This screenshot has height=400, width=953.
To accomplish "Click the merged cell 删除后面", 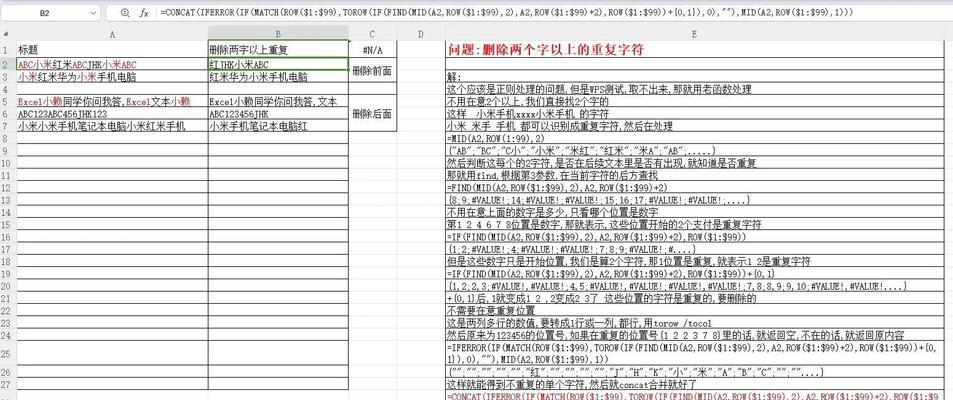I will (x=372, y=114).
